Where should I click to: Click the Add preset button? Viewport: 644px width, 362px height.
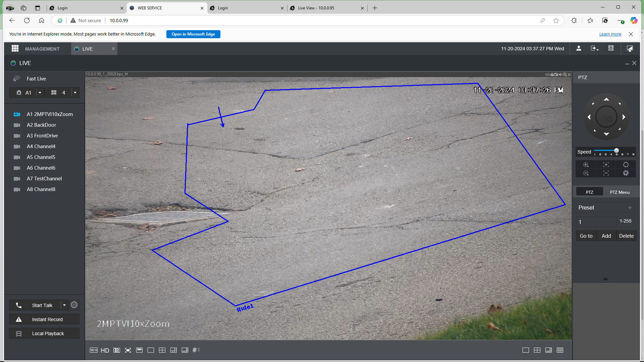[606, 236]
